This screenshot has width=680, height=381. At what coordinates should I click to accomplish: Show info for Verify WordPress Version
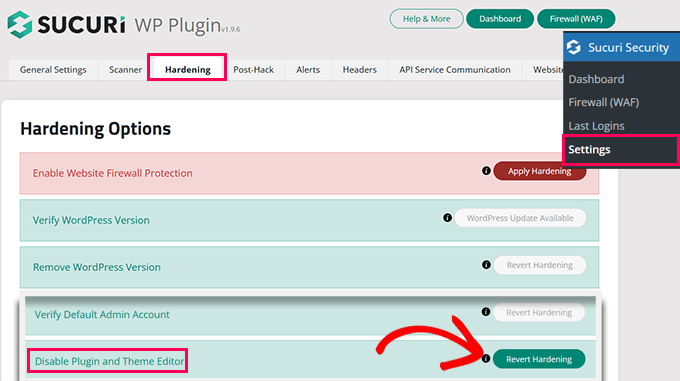[447, 218]
